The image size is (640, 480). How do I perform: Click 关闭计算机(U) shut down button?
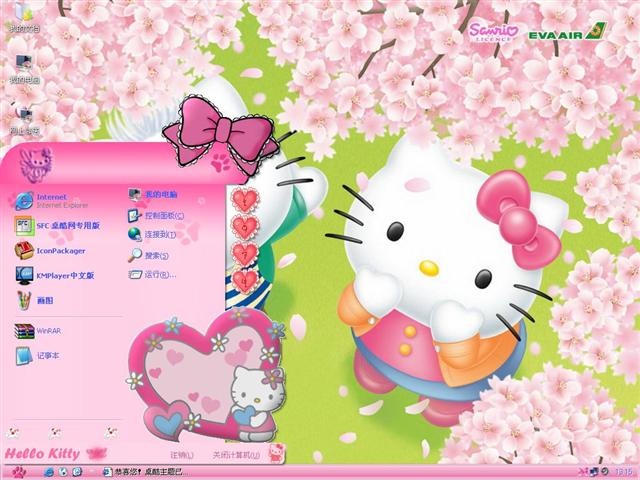236,455
